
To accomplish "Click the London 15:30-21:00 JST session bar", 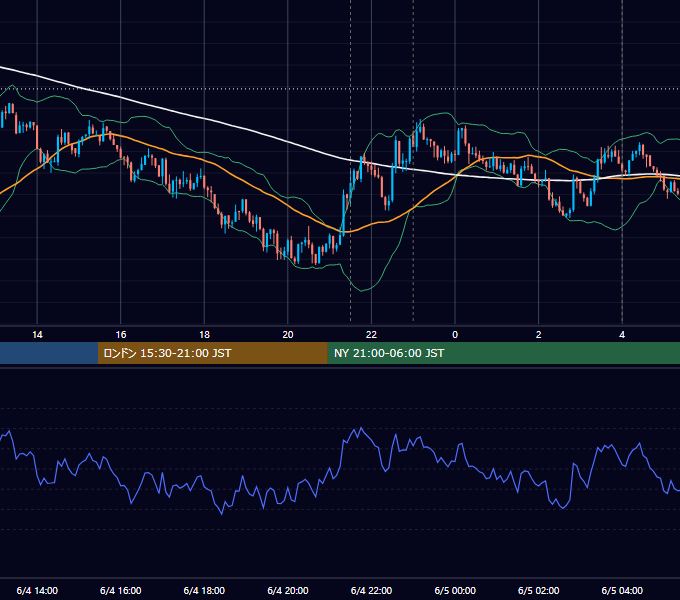I will (x=212, y=353).
